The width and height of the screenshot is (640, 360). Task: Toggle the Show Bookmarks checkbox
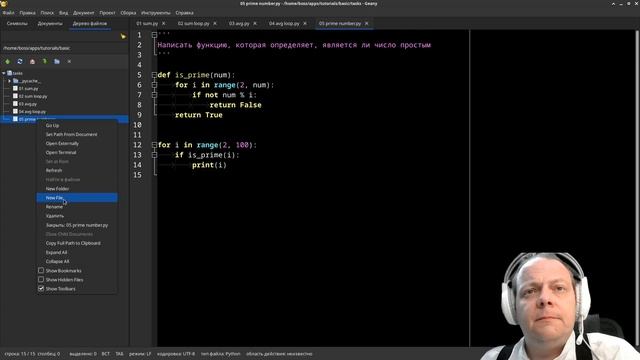[x=41, y=270]
